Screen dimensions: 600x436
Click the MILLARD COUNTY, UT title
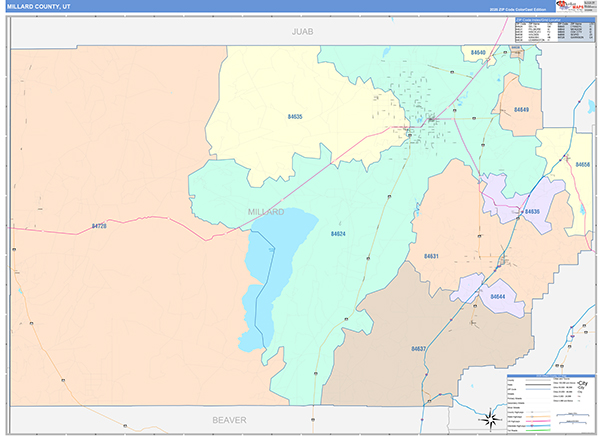[x=39, y=7]
